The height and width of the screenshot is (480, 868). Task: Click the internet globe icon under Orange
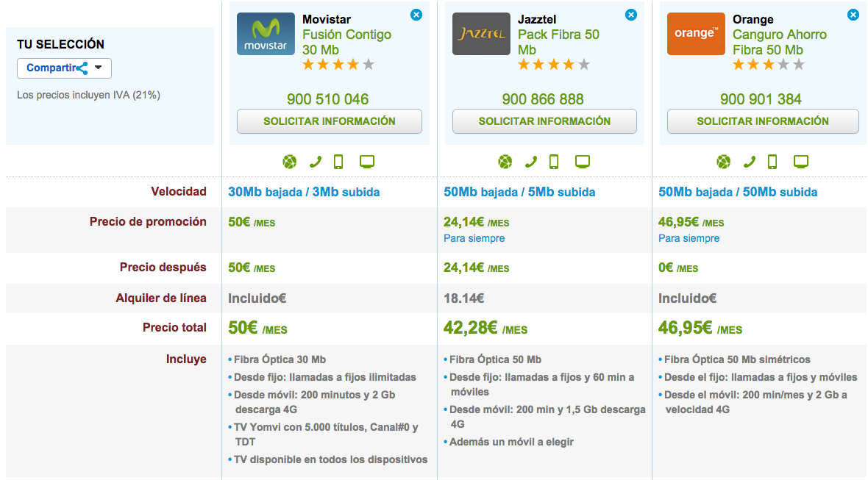(724, 162)
